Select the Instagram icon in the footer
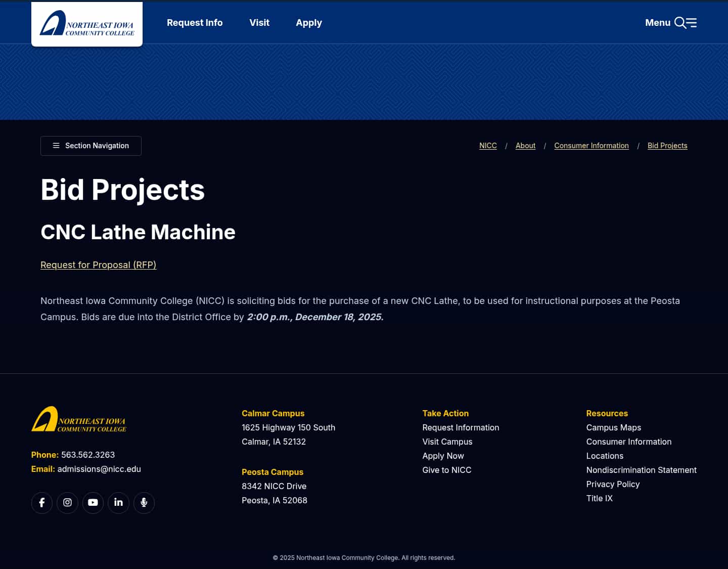728x569 pixels. (x=67, y=502)
